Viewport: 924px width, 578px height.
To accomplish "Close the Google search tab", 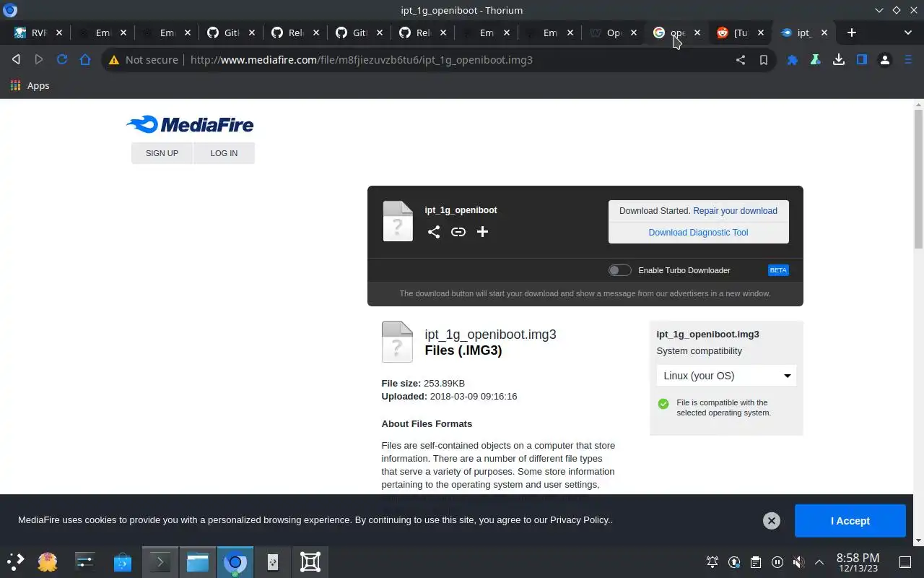I will (x=697, y=33).
